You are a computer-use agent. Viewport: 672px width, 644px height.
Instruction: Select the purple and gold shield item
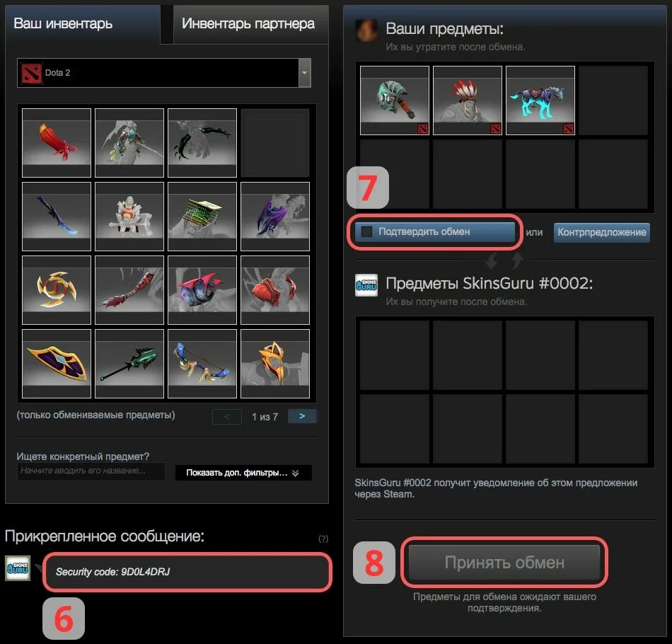(57, 364)
